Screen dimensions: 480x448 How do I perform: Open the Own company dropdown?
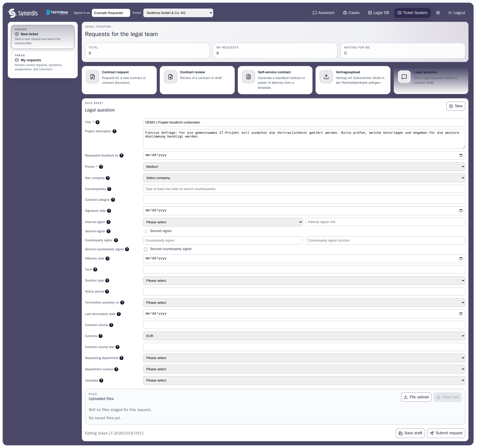(304, 178)
